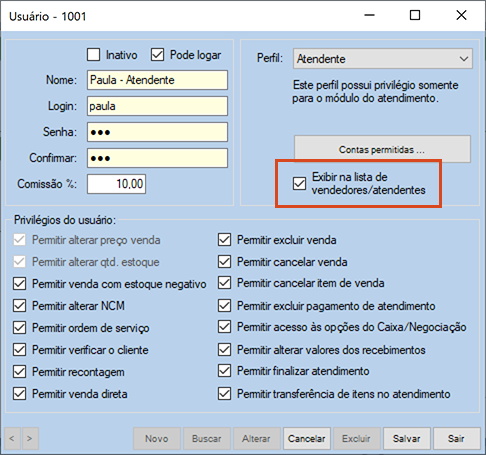Viewport: 486px width, 455px height.
Task: Save the user with Salvar
Action: pos(407,439)
